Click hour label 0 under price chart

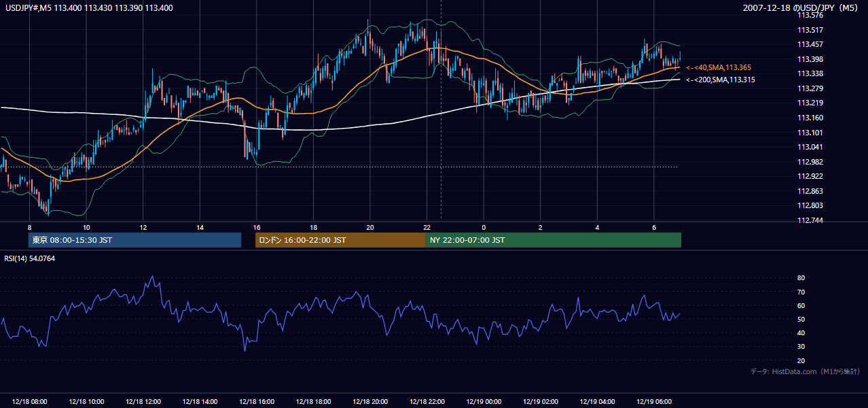[484, 227]
